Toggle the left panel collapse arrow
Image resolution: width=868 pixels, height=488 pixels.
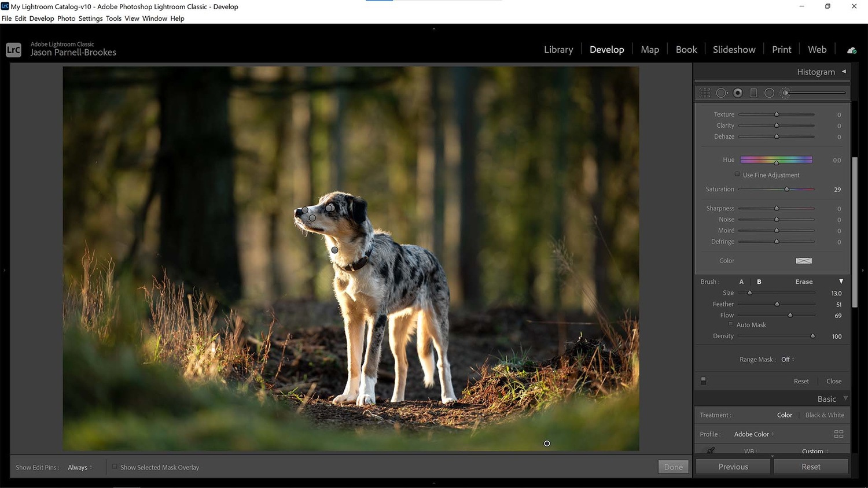click(4, 270)
